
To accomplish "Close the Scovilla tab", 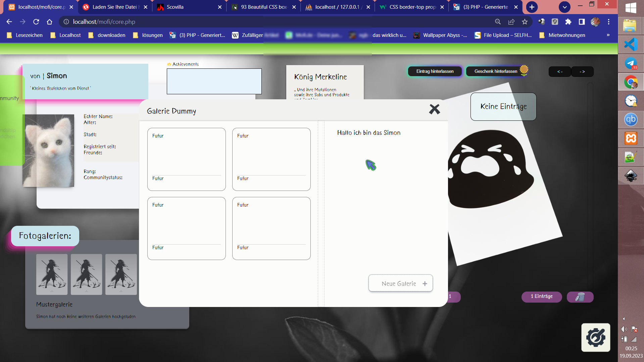I will tap(220, 7).
